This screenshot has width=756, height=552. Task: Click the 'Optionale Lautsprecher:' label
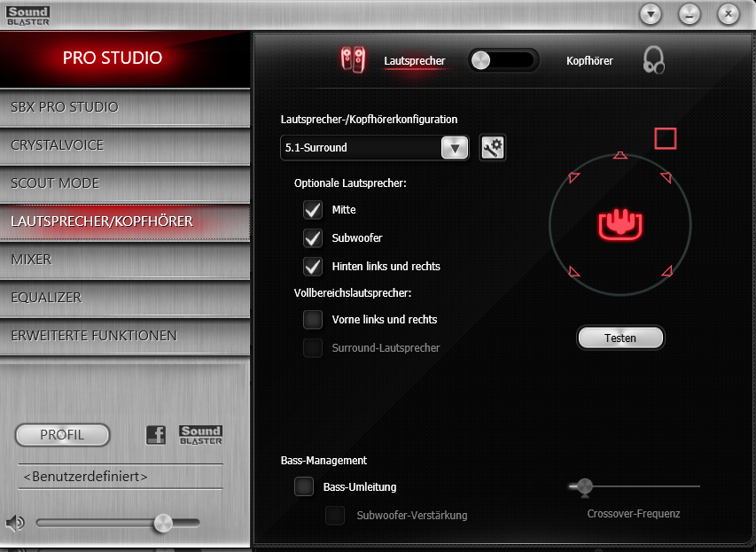pyautogui.click(x=350, y=183)
